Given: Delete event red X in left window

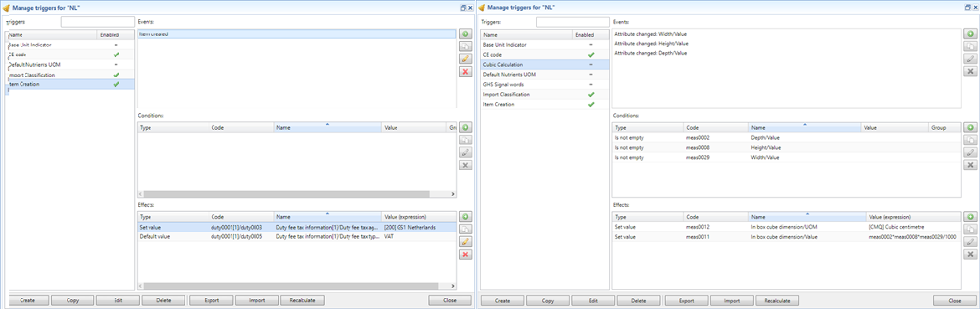Looking at the screenshot, I should (x=465, y=72).
